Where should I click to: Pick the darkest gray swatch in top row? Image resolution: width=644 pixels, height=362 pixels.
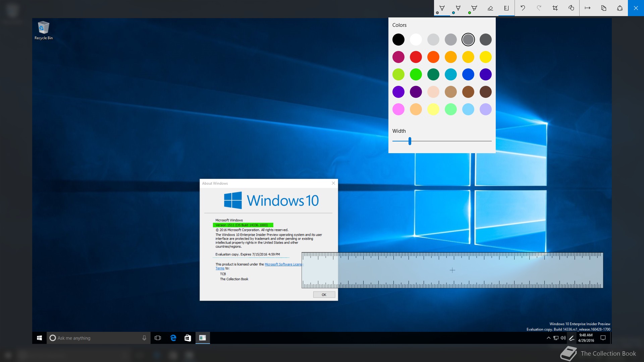tap(486, 40)
